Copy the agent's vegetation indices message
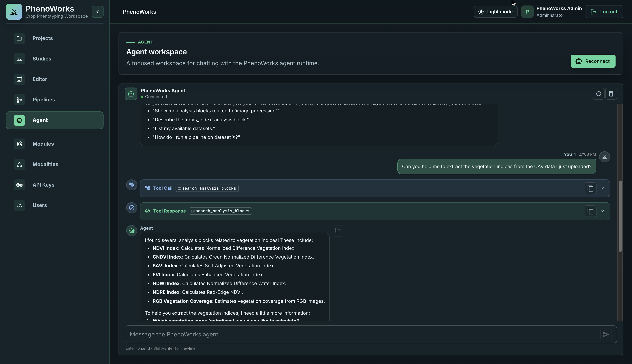Viewport: 632px width, 364px height. (338, 231)
